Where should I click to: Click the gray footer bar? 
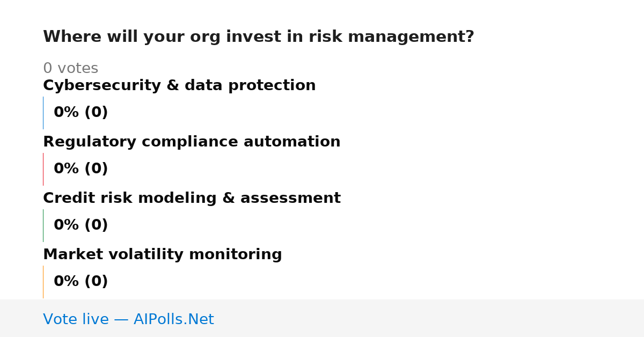point(322,318)
